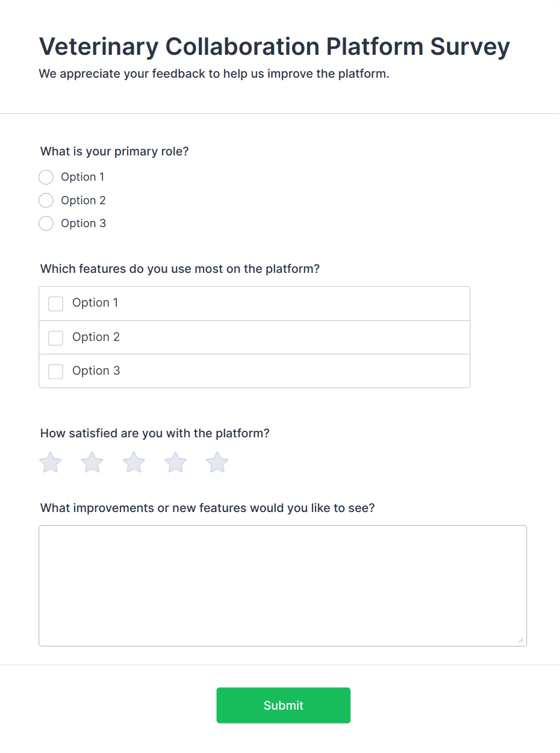Click into the improvements text area
The width and height of the screenshot is (560, 753).
(x=282, y=586)
